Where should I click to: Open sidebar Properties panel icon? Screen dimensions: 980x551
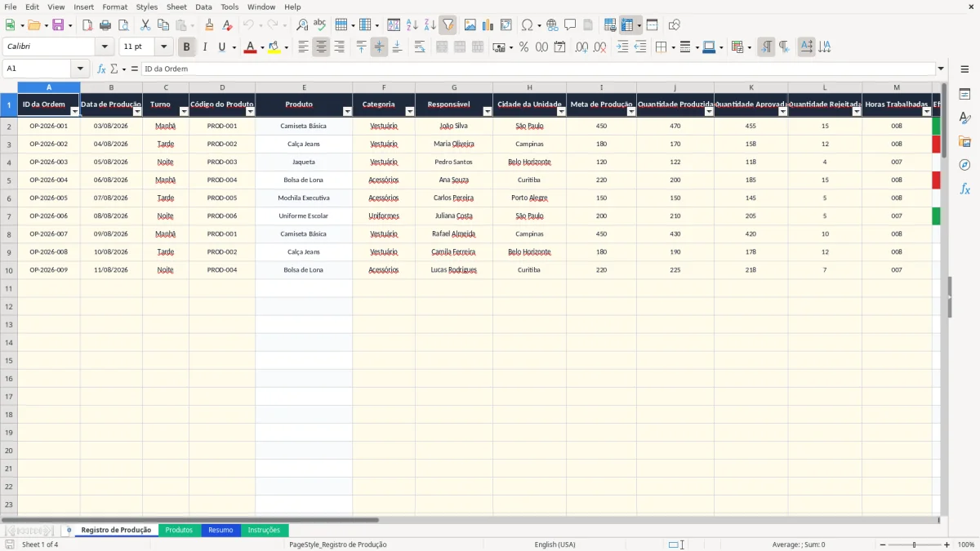coord(964,95)
